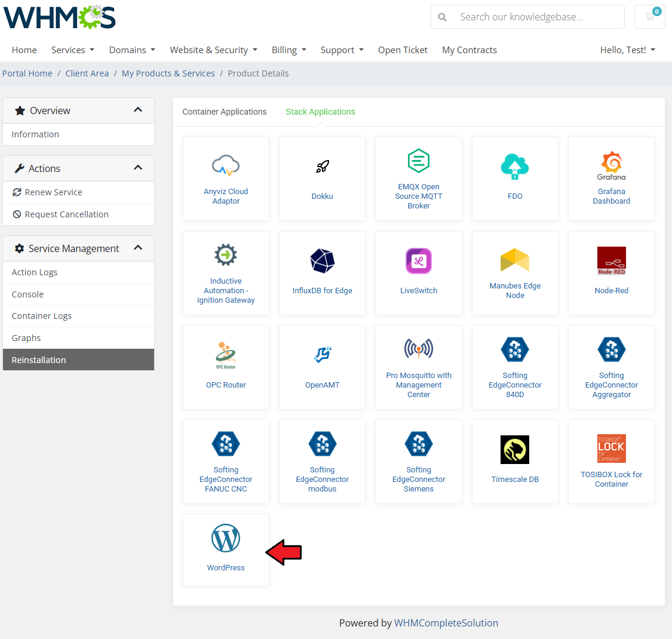Pick the FDO cloud upload icon
672x639 pixels.
pos(515,166)
